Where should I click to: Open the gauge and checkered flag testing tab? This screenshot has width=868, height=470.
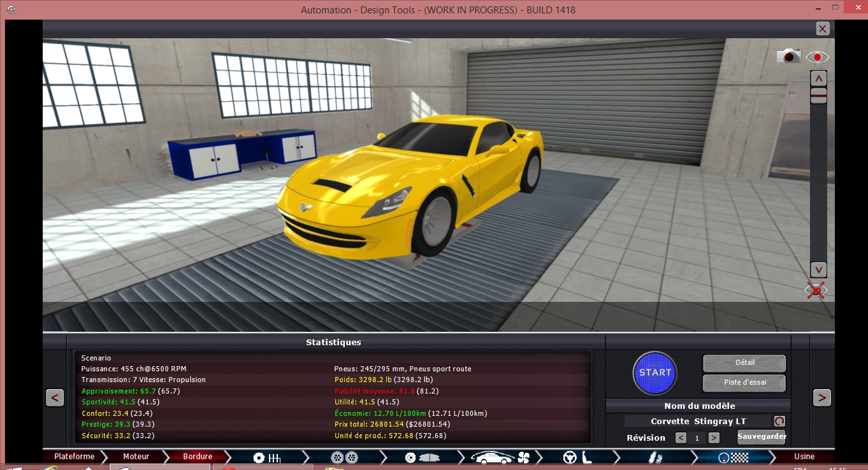click(733, 457)
